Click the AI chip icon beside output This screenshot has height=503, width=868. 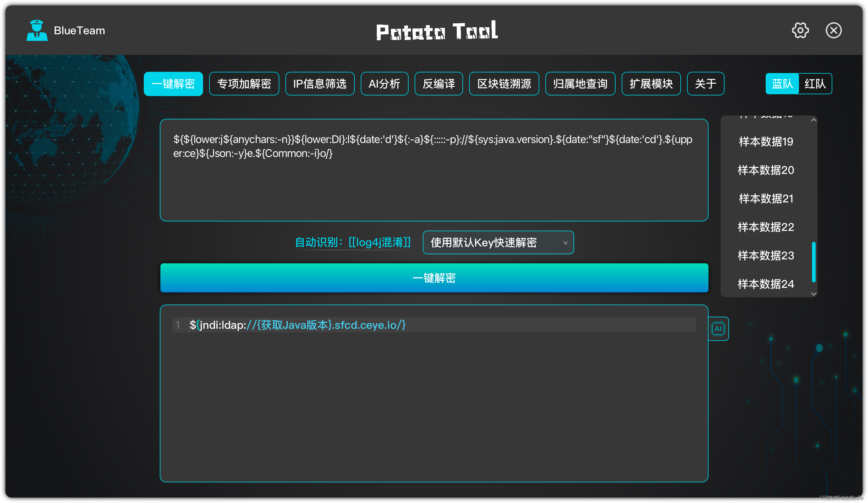click(x=718, y=328)
